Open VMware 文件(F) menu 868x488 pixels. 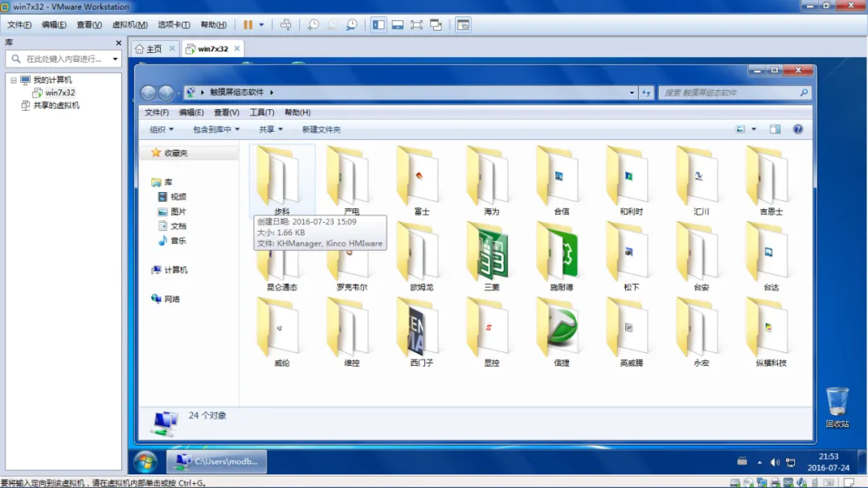[x=19, y=25]
